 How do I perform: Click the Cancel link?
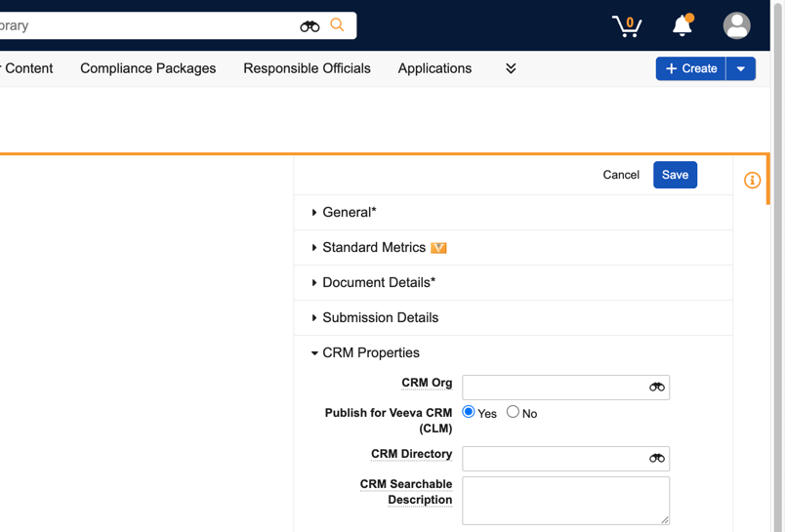click(621, 175)
